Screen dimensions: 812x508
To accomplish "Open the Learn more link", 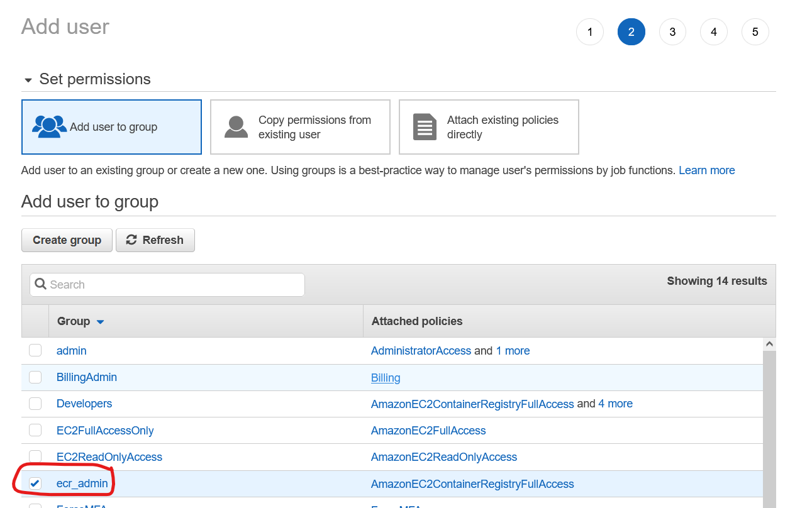I will [707, 170].
